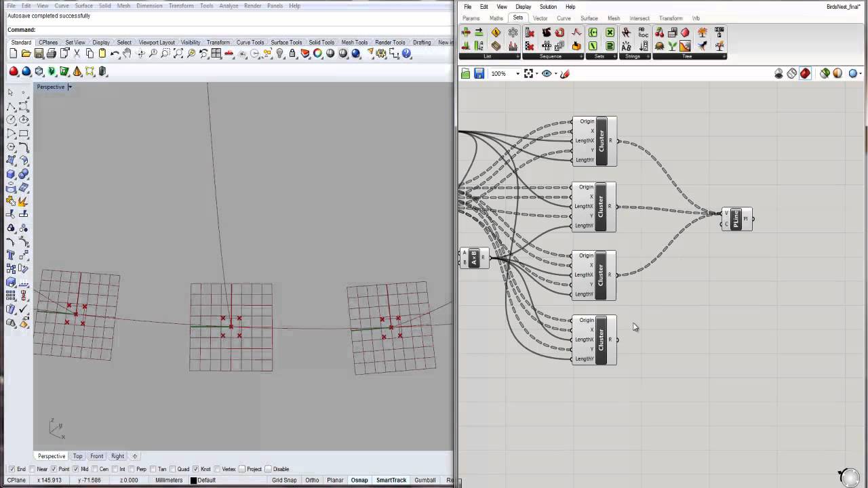Open a file with the folder icon in Rhino
The image size is (868, 488).
pyautogui.click(x=26, y=53)
